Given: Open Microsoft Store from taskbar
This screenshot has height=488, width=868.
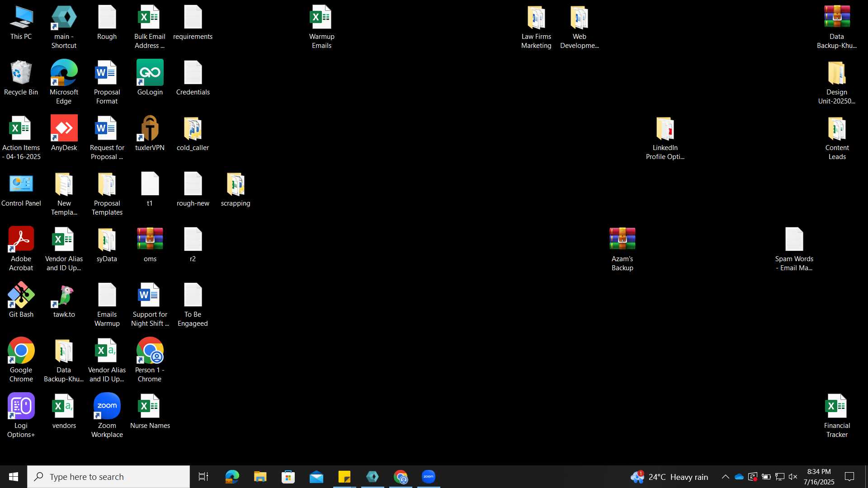Looking at the screenshot, I should tap(288, 477).
